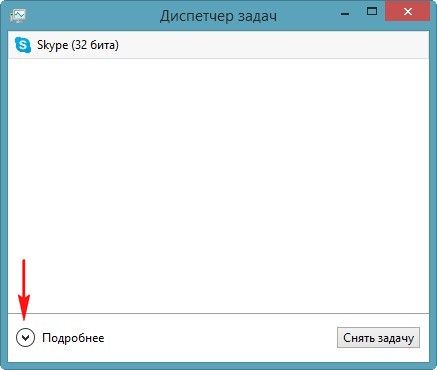
Task: Expand details with the Подробнее chevron
Action: (25, 338)
